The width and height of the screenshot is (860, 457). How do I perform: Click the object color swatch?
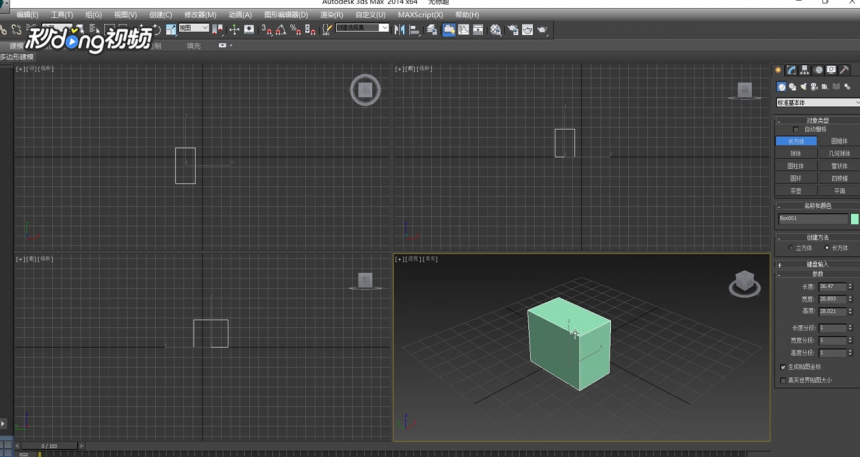[855, 219]
